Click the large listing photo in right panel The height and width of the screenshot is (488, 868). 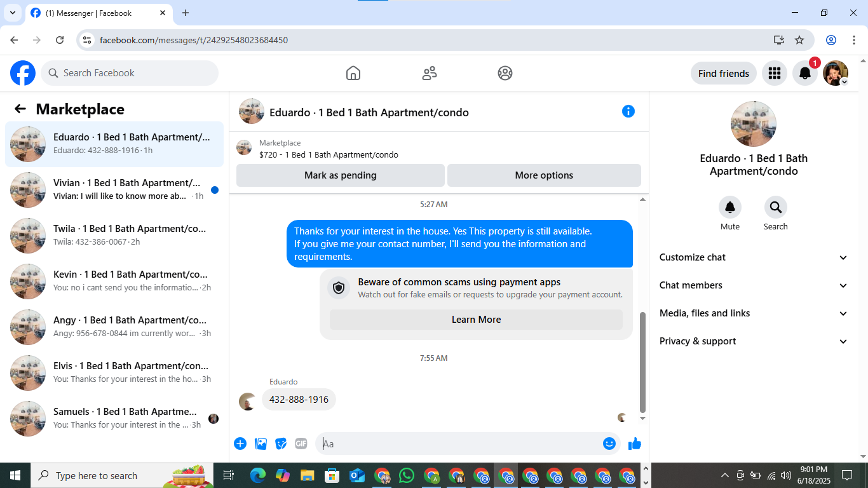click(754, 124)
